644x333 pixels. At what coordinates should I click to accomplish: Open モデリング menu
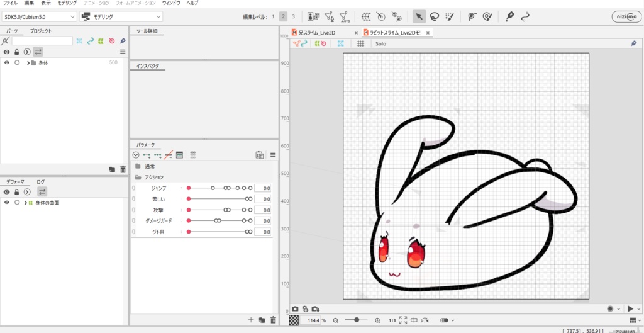67,3
